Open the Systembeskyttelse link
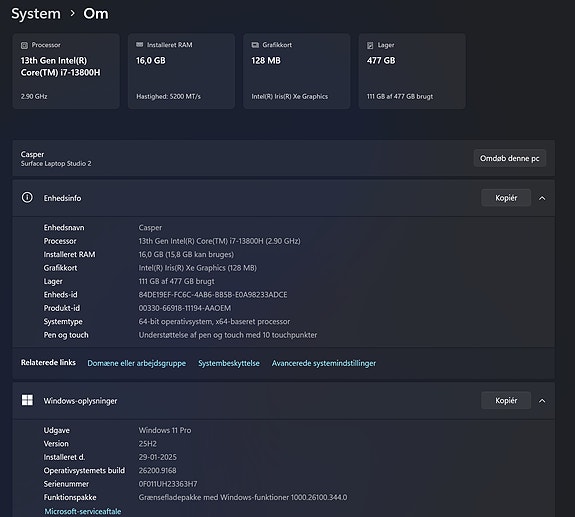The width and height of the screenshot is (575, 517). click(x=229, y=363)
